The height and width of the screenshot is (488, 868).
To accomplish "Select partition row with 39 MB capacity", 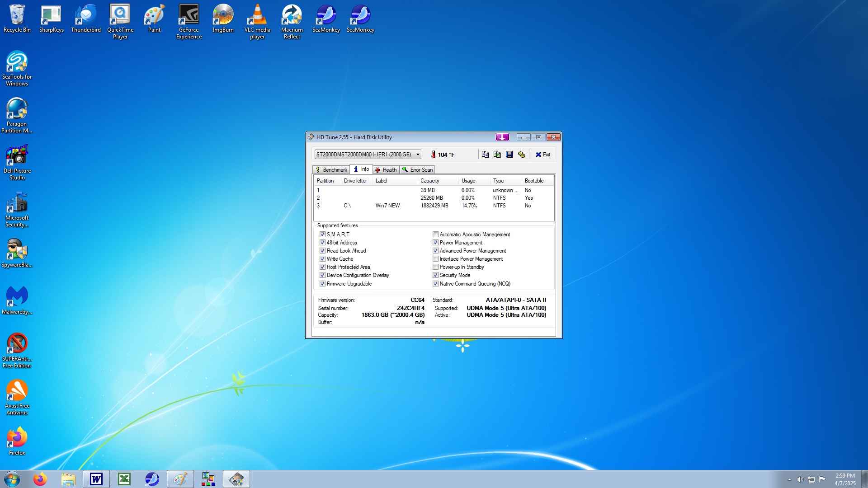I will click(x=434, y=190).
